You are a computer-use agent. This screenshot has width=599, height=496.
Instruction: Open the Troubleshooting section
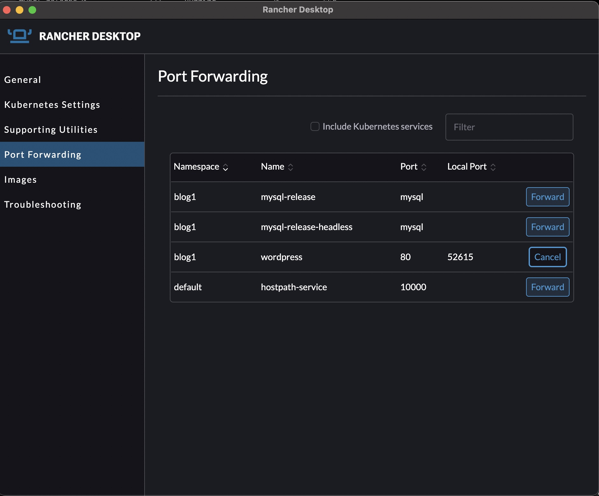point(43,204)
